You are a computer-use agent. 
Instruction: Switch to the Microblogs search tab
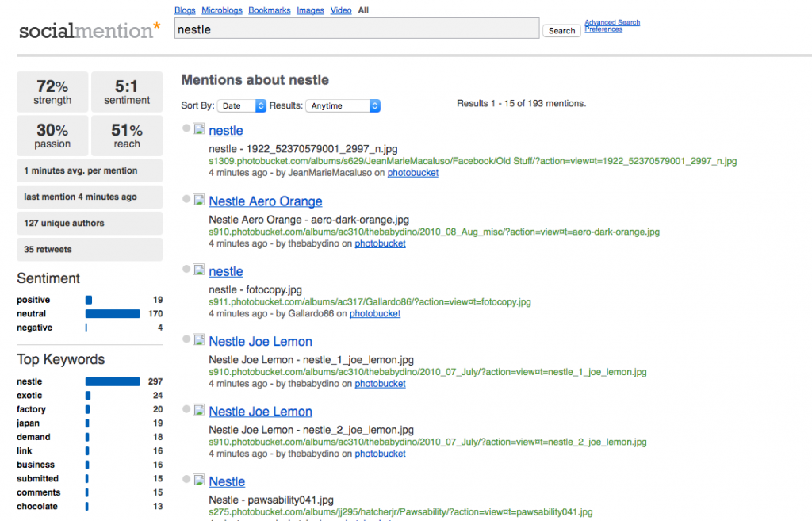pos(222,10)
